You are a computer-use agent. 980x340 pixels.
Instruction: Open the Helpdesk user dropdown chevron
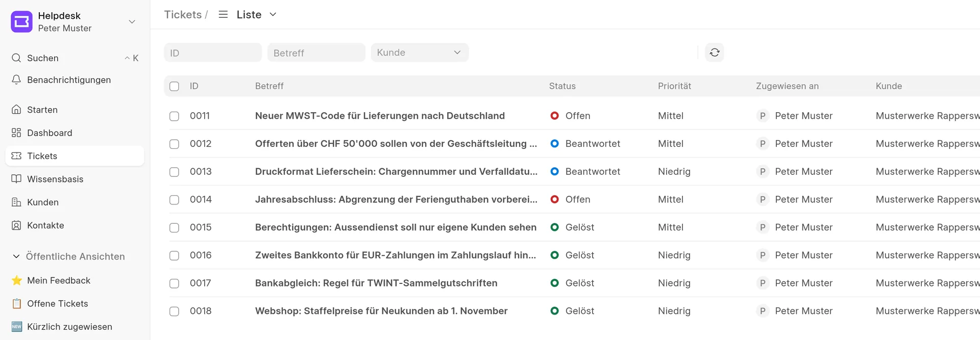[132, 21]
